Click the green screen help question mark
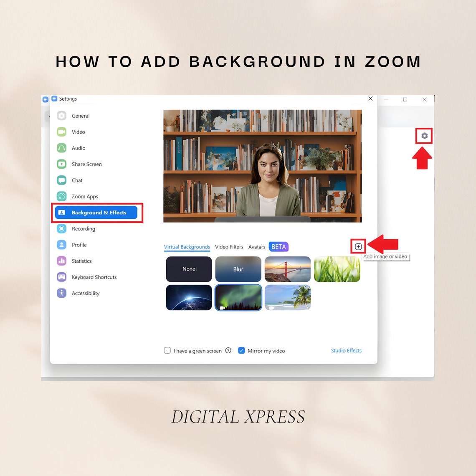 (228, 350)
